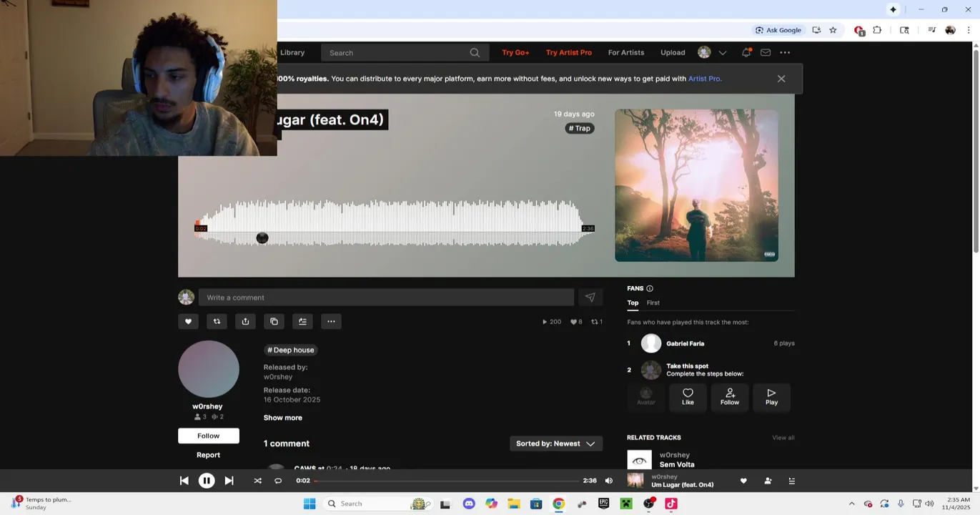Viewport: 980px width, 515px height.
Task: Open Chrome three-dot menu
Action: [969, 30]
